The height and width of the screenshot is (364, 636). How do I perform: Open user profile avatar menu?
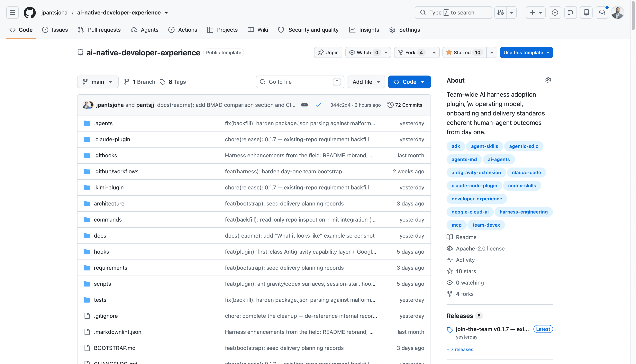[x=617, y=13]
